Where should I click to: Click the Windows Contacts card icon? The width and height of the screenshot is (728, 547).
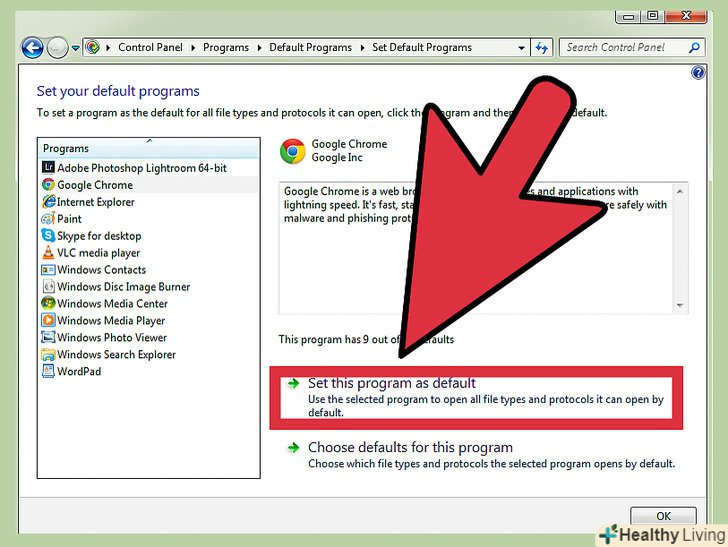coord(48,269)
